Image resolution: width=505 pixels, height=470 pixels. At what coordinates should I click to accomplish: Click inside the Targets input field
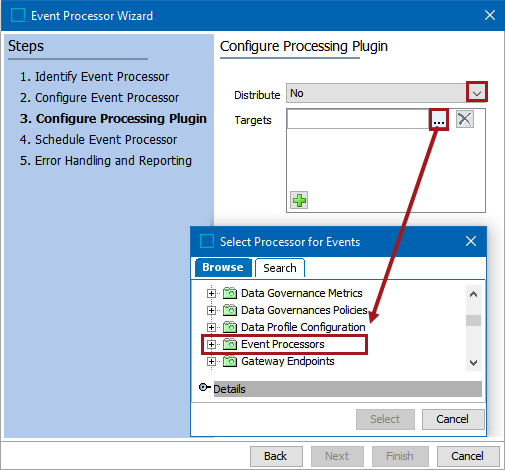coord(358,119)
